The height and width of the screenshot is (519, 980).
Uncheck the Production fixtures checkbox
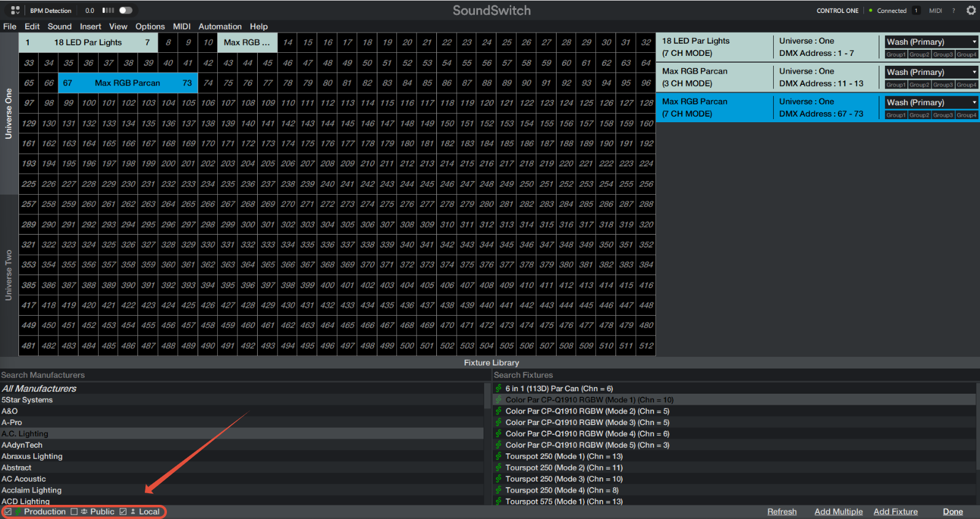tap(8, 512)
